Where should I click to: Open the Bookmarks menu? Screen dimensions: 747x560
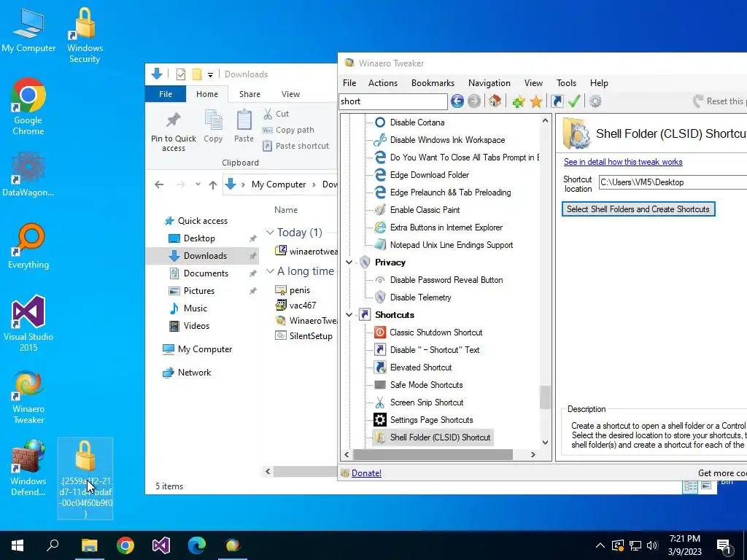pyautogui.click(x=433, y=83)
